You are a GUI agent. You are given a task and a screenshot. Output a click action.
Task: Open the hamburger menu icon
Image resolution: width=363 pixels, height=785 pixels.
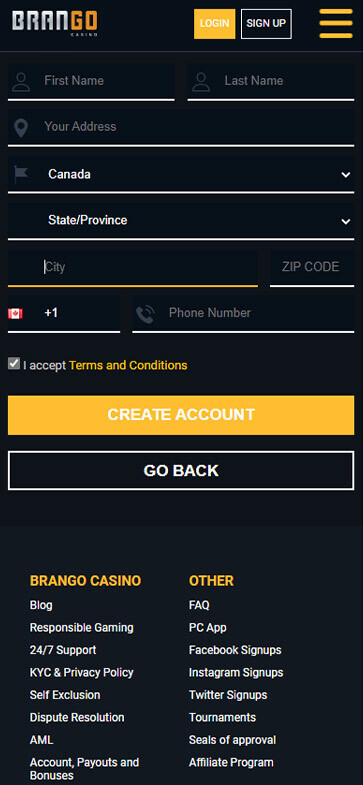[335, 24]
